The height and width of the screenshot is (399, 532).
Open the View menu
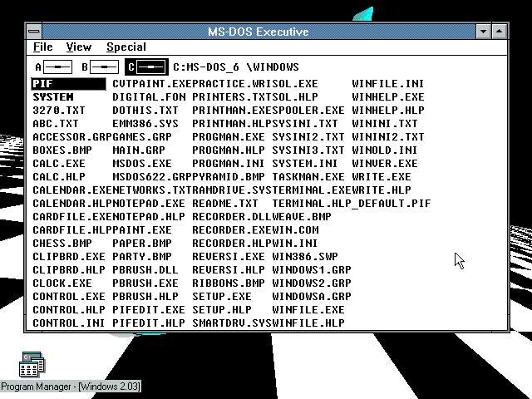point(79,47)
